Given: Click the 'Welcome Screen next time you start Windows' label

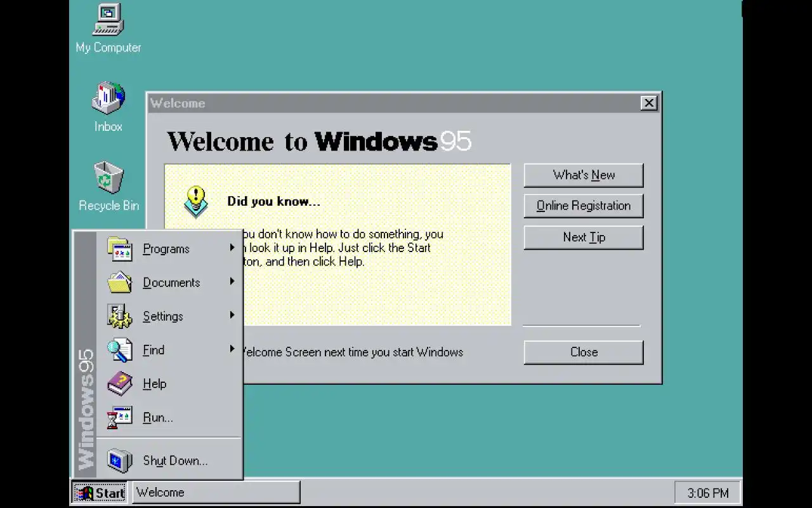Looking at the screenshot, I should (353, 352).
